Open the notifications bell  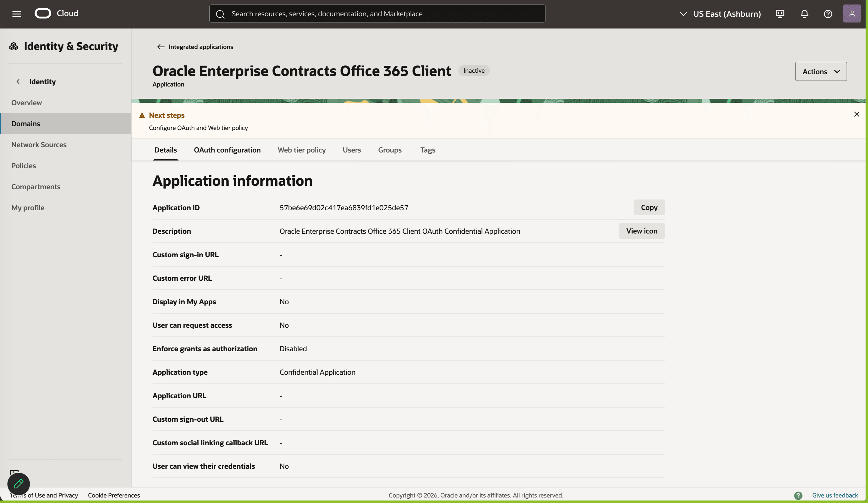tap(804, 14)
